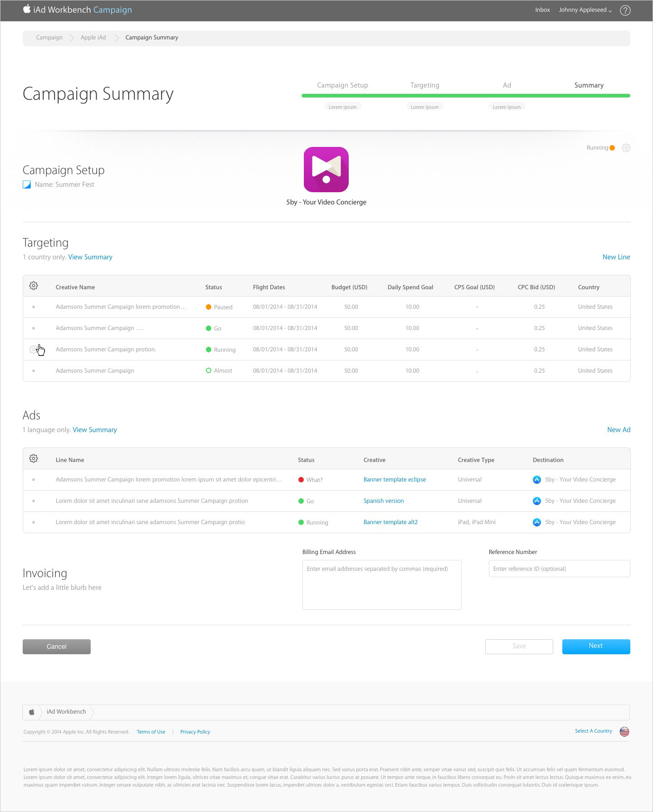
Task: Select the row bullet for the Paused campaign line
Action: pos(34,307)
